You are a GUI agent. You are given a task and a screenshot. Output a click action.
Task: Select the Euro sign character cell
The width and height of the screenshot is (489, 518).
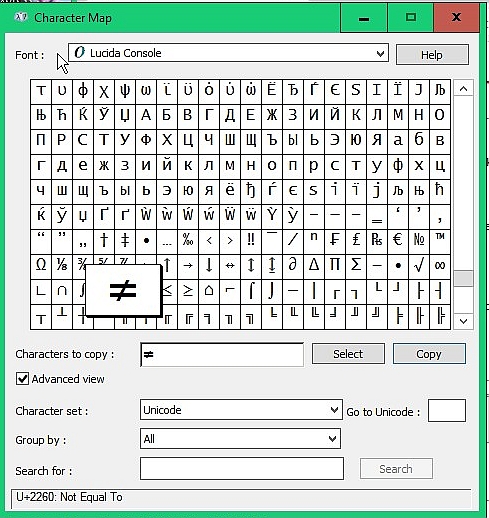[x=398, y=240]
